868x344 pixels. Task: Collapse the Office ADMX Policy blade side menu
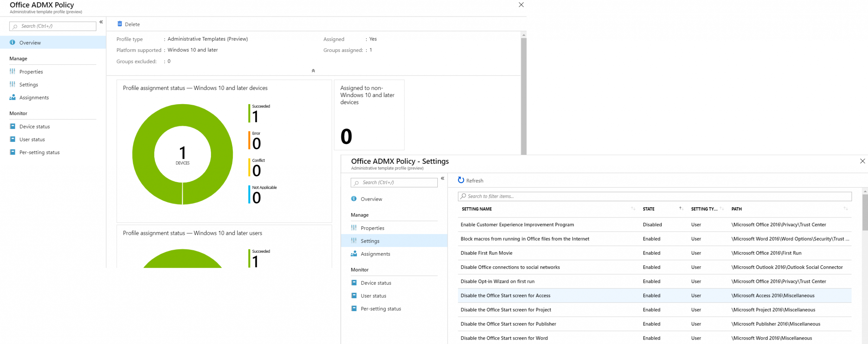[101, 22]
